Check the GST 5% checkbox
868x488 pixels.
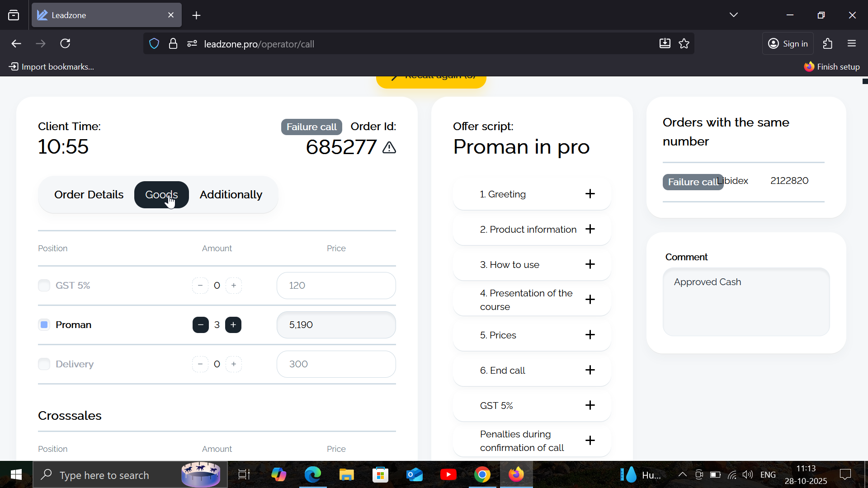point(44,286)
